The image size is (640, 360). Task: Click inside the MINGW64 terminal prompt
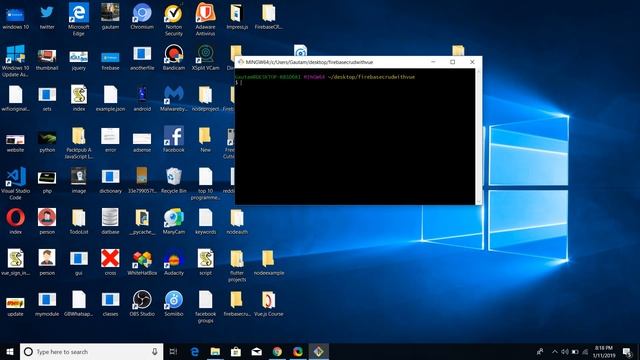pyautogui.click(x=354, y=136)
